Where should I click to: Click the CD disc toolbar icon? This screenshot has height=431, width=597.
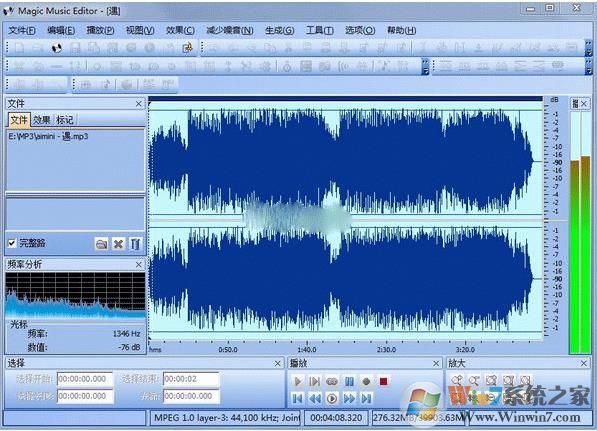[56, 48]
